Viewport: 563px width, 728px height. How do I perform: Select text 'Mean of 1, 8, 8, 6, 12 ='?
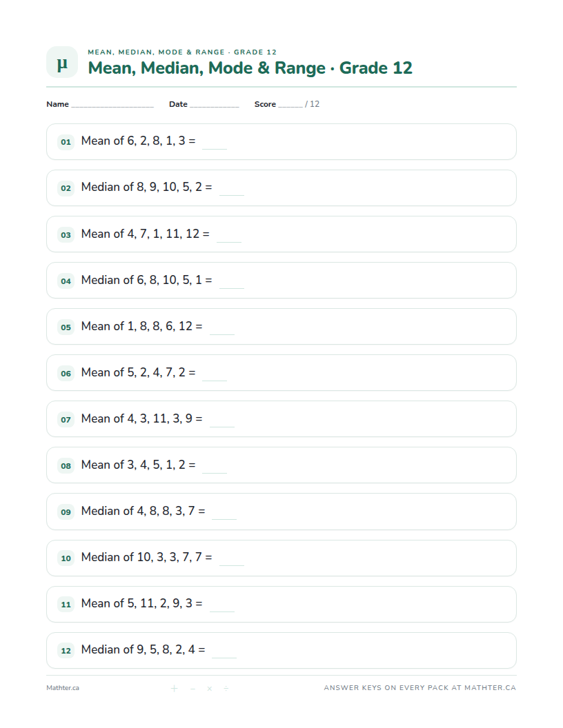(141, 326)
